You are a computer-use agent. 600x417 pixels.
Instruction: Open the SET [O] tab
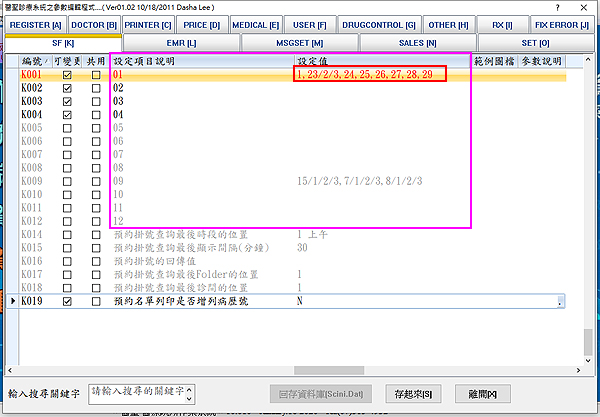(534, 42)
